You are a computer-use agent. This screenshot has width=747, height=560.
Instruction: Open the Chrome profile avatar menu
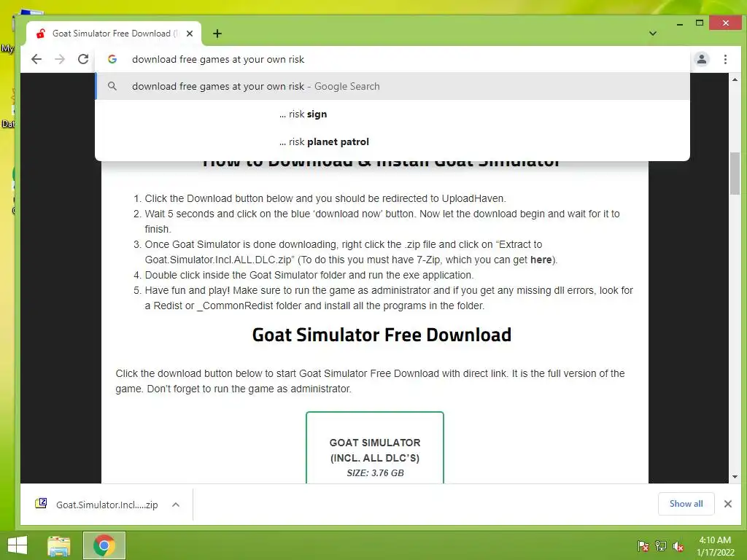point(701,59)
